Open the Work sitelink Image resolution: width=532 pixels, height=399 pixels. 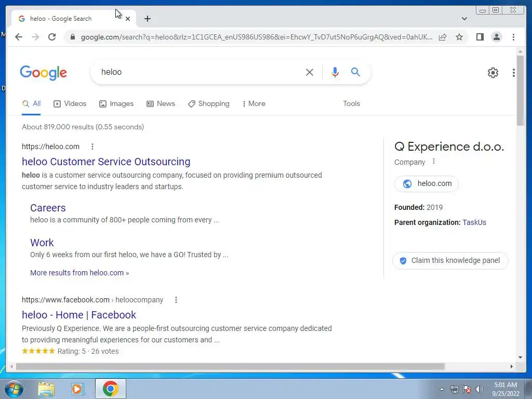[42, 243]
